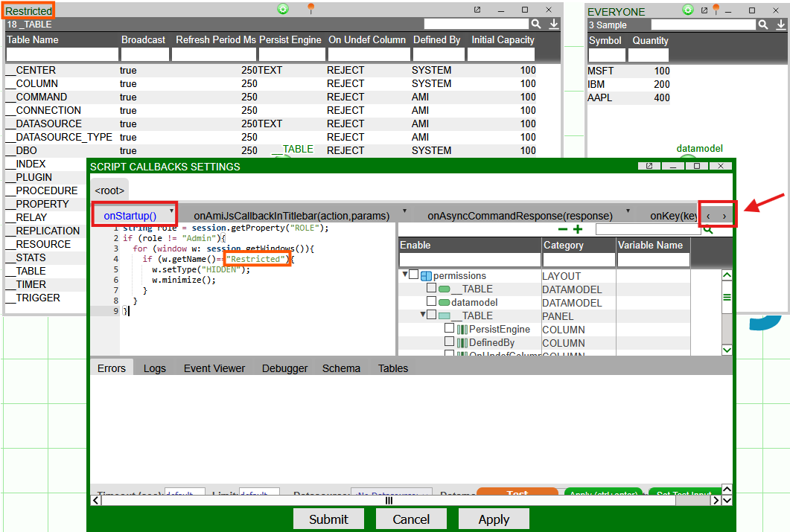Screen dimensions: 790x532
Task: Enable the datamodel checkbox
Action: (431, 302)
